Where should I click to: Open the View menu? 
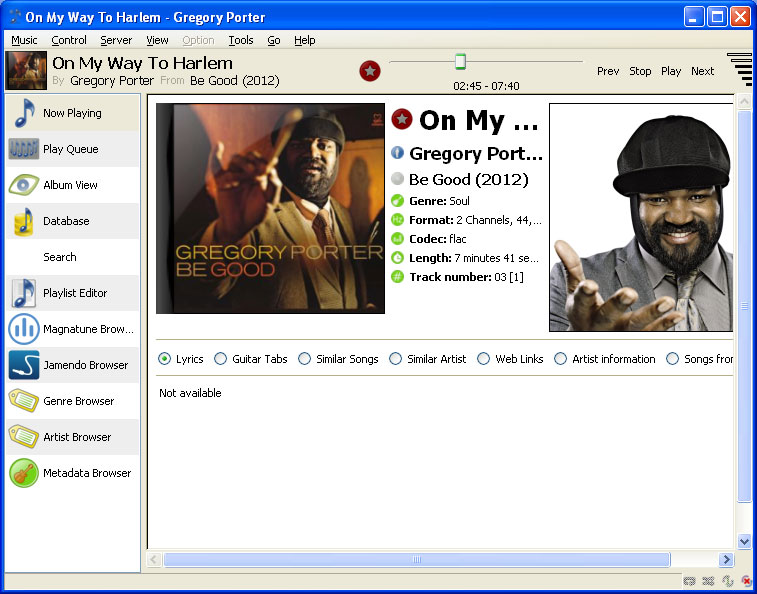pos(157,40)
